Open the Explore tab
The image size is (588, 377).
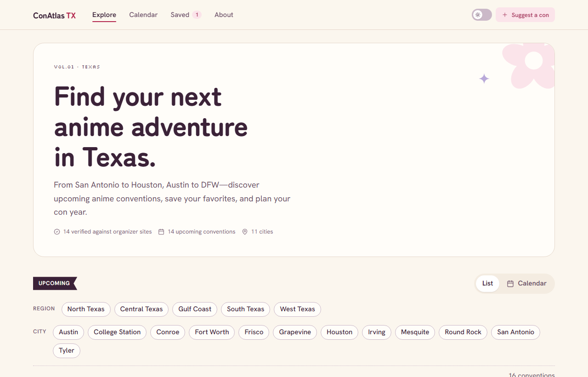pyautogui.click(x=104, y=15)
